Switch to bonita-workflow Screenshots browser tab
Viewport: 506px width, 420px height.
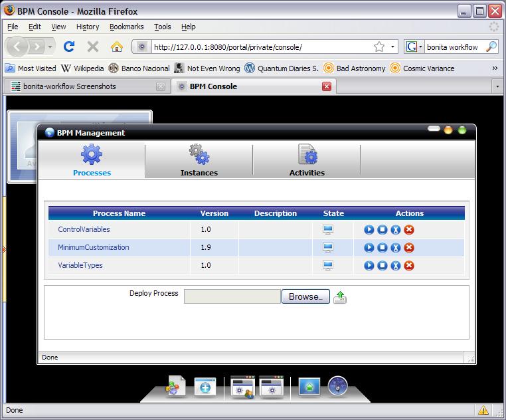(x=80, y=86)
